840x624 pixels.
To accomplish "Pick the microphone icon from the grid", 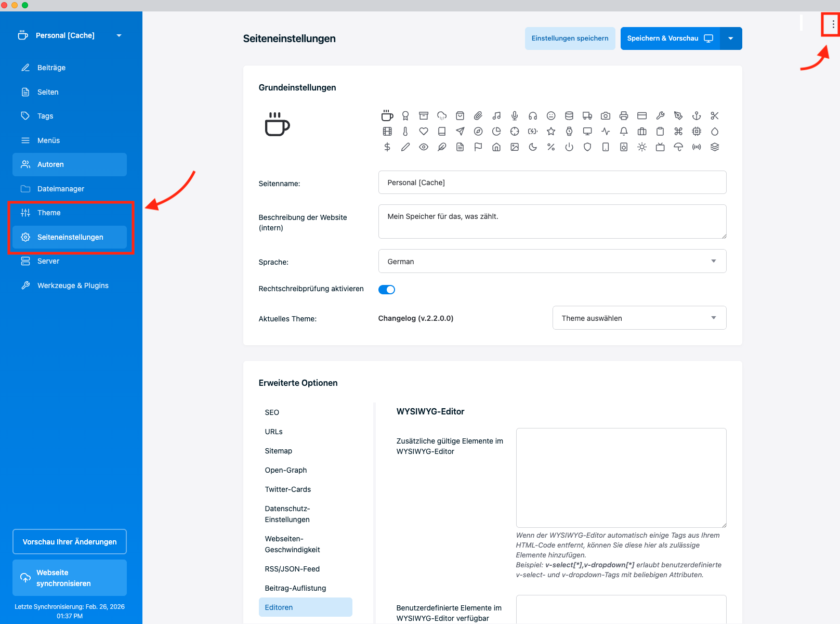I will click(x=515, y=116).
